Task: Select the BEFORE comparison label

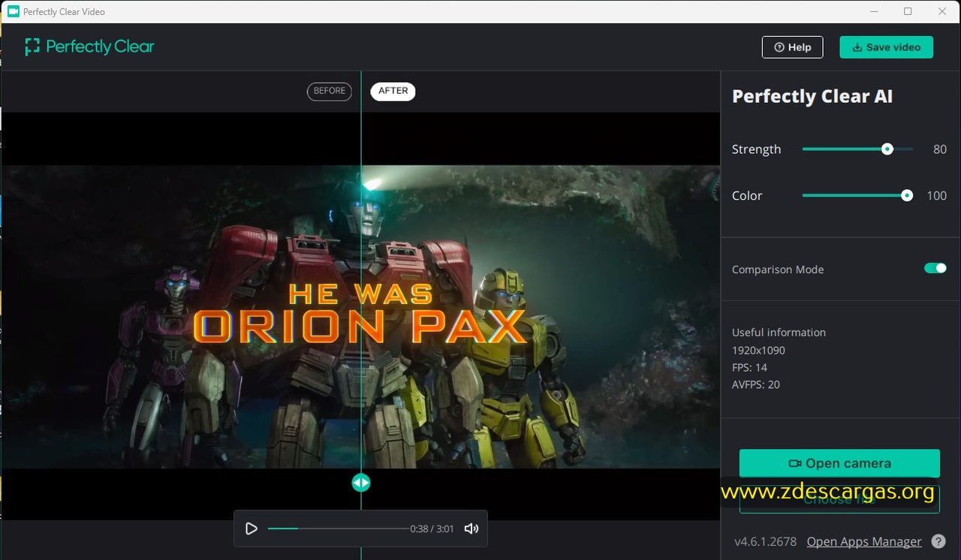Action: pyautogui.click(x=330, y=91)
